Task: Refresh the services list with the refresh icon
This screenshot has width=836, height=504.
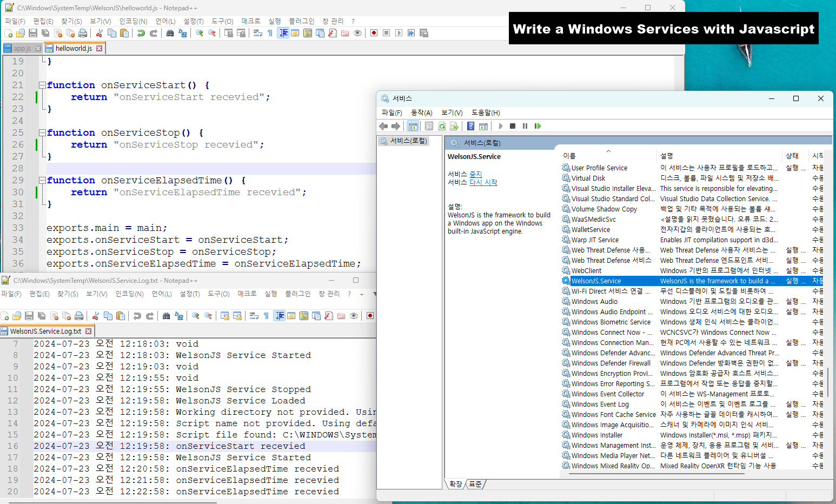Action: pos(442,126)
